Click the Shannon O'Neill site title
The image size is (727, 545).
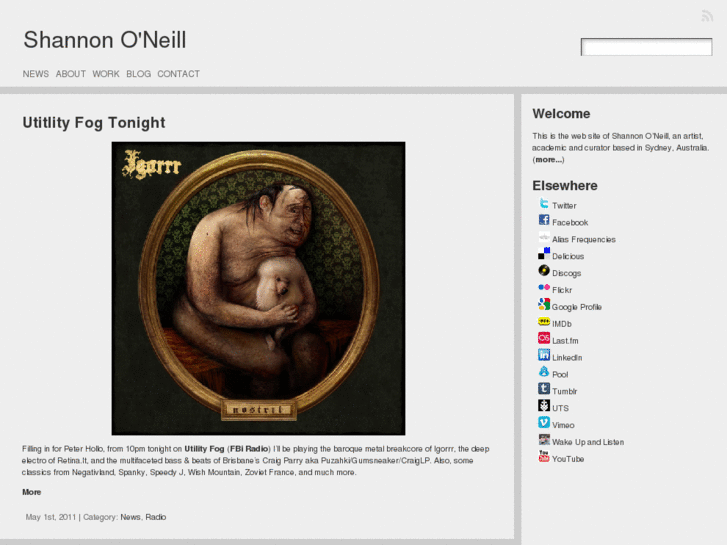[105, 40]
